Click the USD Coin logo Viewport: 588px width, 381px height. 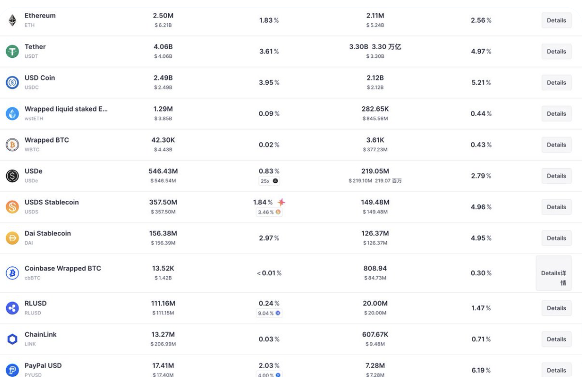point(12,83)
